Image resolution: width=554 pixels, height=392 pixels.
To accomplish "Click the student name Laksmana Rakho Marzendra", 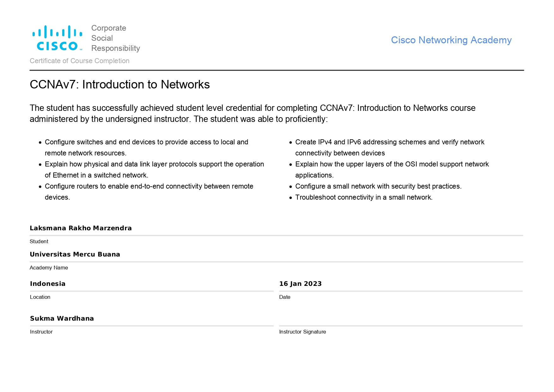I will point(81,228).
